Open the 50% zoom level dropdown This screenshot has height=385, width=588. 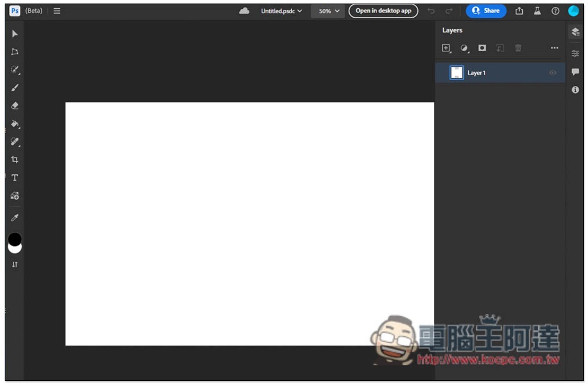(328, 11)
